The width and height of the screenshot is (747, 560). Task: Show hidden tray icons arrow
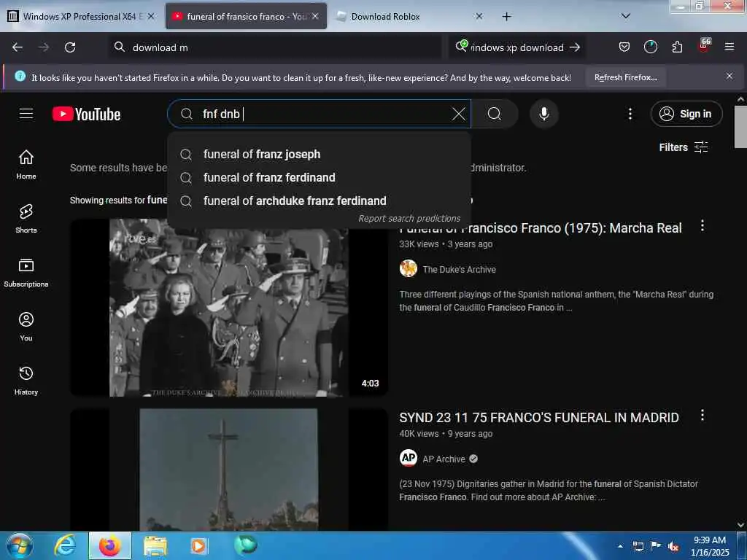[620, 546]
